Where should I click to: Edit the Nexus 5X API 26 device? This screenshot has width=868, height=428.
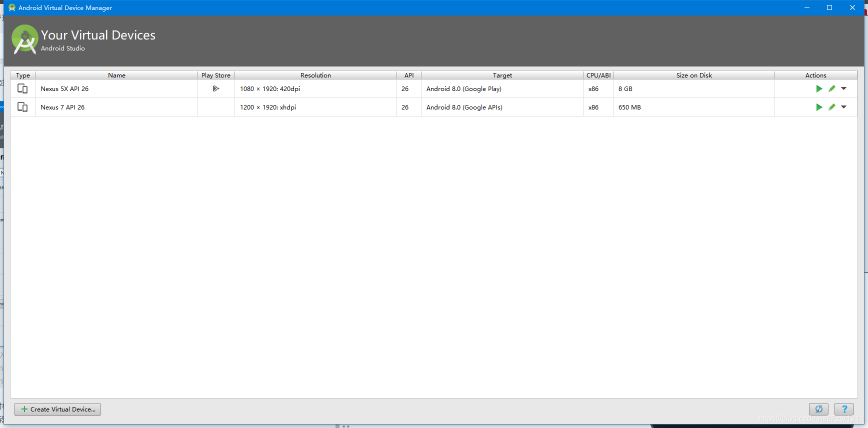click(832, 88)
